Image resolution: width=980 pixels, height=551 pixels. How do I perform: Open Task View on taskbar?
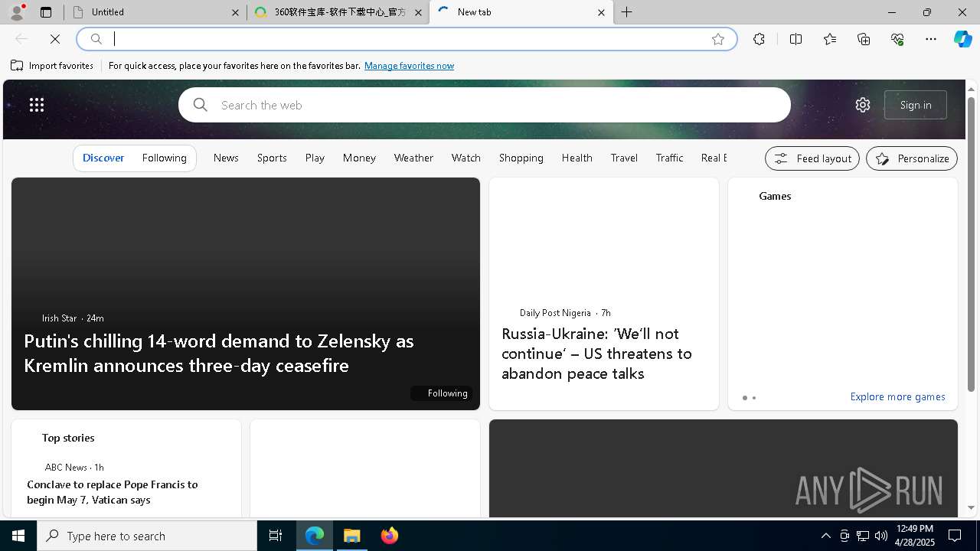pyautogui.click(x=276, y=536)
